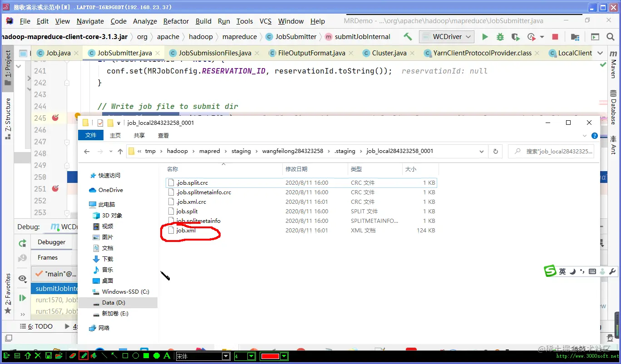Click mapreduce in the IntelliJ breadcrumb
Image resolution: width=621 pixels, height=364 pixels.
(x=240, y=37)
